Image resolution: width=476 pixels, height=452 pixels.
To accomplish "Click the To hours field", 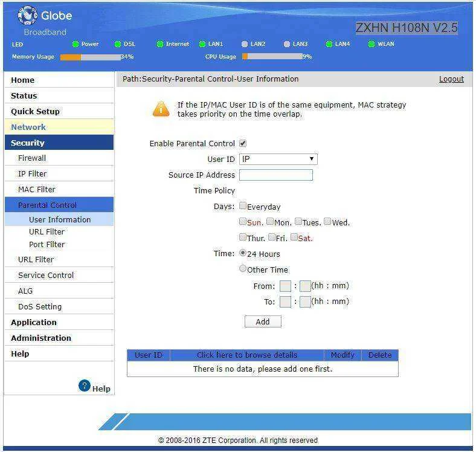I will [285, 302].
